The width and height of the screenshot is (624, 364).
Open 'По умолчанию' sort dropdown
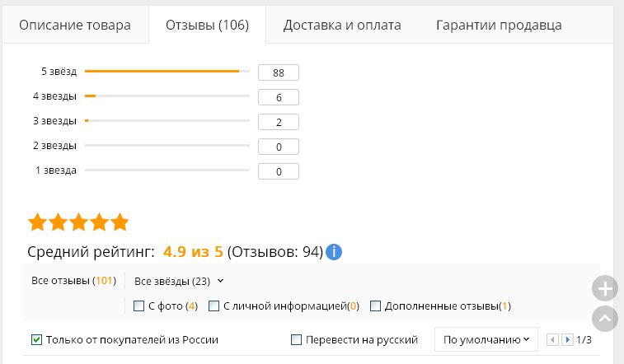(486, 339)
